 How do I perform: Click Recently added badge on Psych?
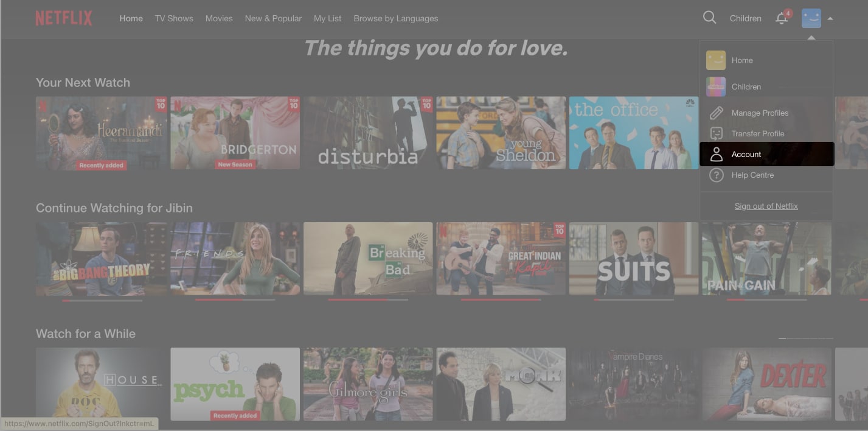(x=235, y=415)
